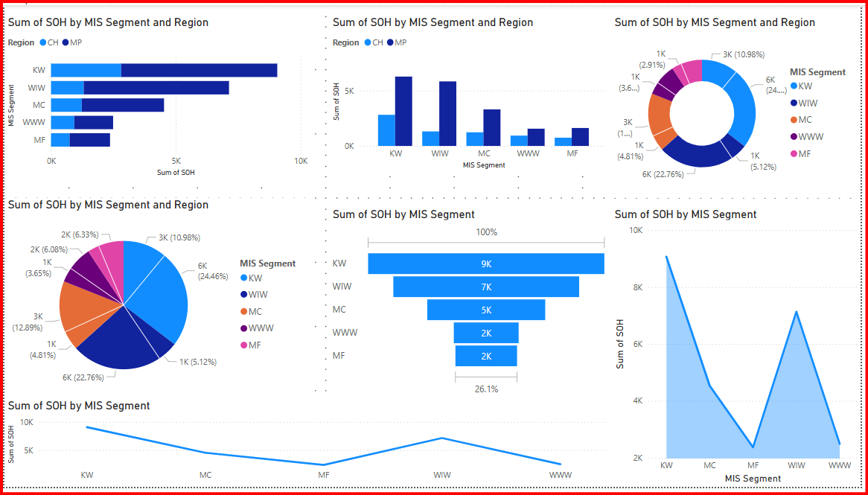Click the 9K KW bar in funnel chart
Image resolution: width=868 pixels, height=495 pixels.
[485, 264]
